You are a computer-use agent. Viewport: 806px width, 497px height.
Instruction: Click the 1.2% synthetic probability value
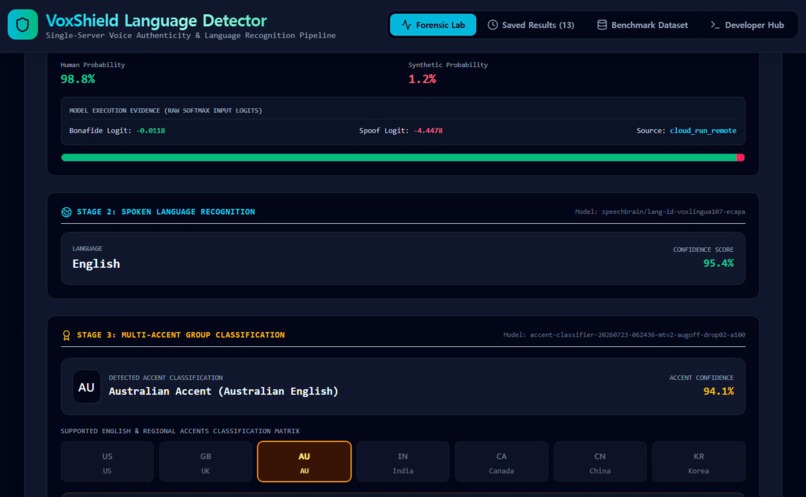[x=422, y=79]
